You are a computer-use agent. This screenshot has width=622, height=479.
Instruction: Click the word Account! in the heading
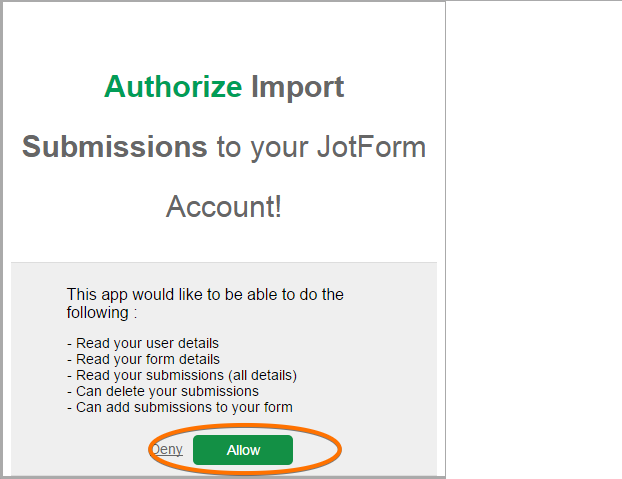coord(224,207)
